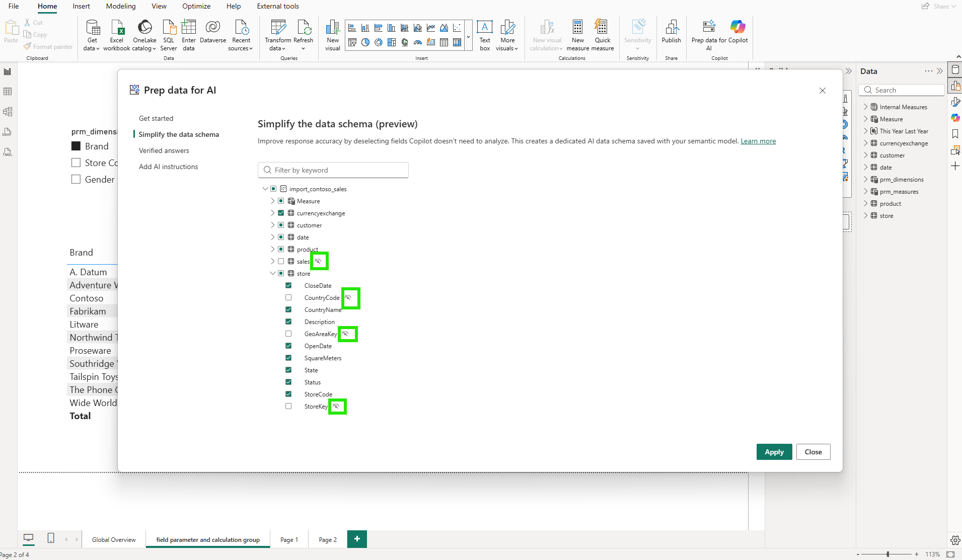Expand Internal Measures in Data pane
This screenshot has height=560, width=962.
click(x=866, y=107)
